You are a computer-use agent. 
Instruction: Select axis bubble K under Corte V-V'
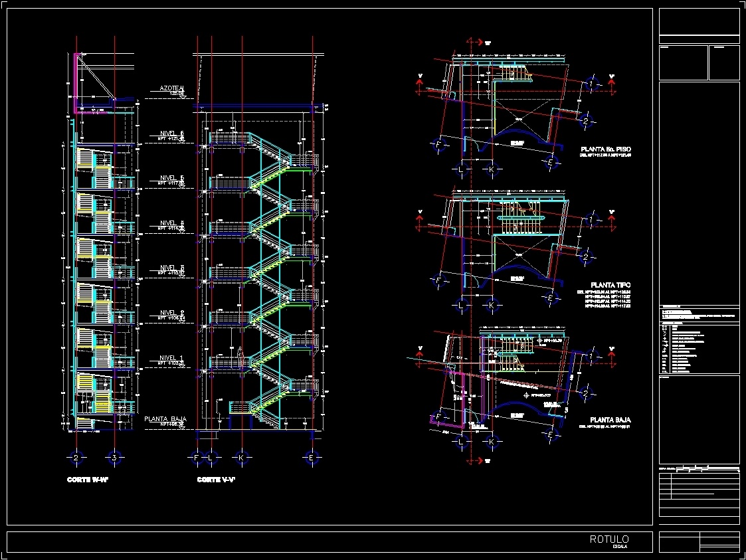[242, 458]
